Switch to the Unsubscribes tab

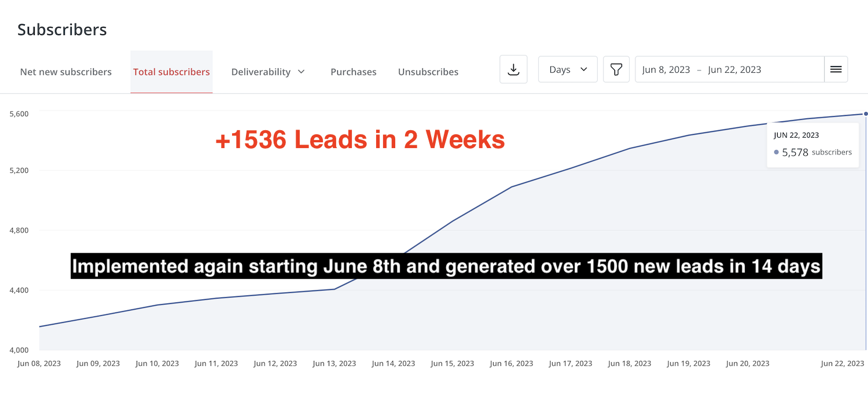click(428, 72)
